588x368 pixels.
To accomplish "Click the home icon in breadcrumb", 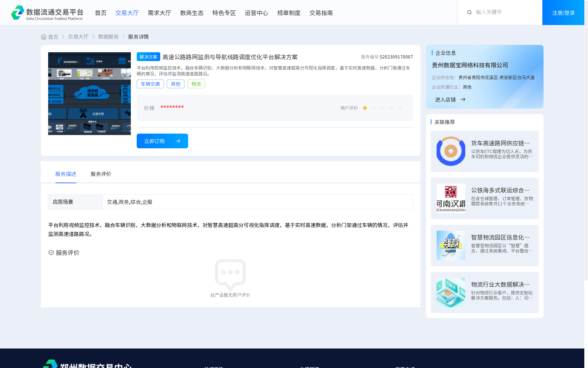I will 44,37.
